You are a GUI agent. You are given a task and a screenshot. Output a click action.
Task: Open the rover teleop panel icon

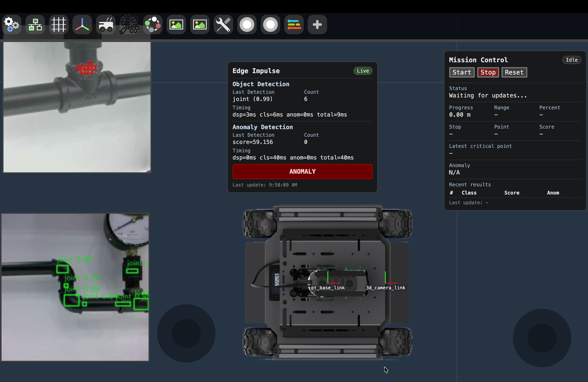(x=106, y=24)
